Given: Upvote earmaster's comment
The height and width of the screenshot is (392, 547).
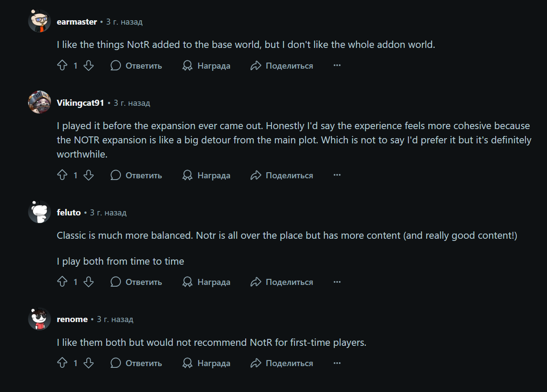Looking at the screenshot, I should (x=62, y=66).
